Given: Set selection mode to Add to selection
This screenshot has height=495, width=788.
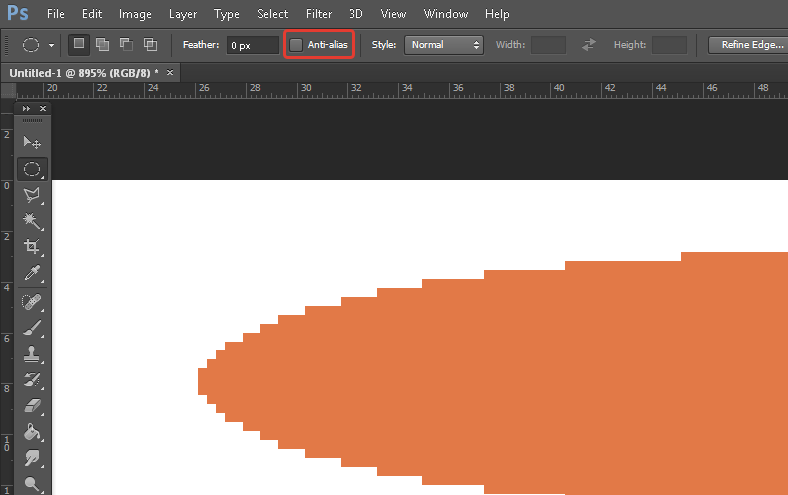Looking at the screenshot, I should click(x=102, y=45).
